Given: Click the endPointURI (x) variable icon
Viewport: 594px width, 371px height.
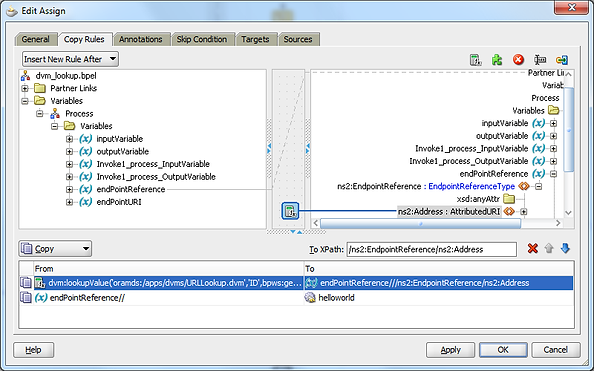Looking at the screenshot, I should tap(86, 202).
